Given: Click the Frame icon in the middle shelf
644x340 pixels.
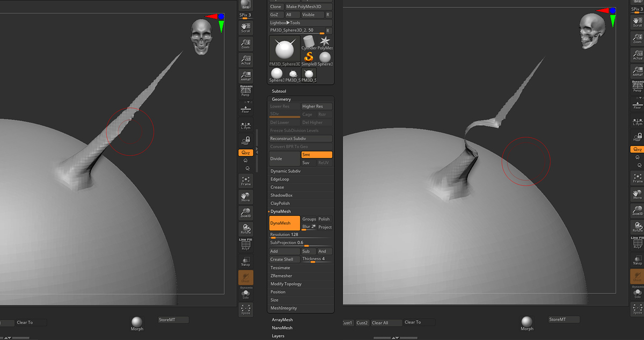Looking at the screenshot, I should [x=245, y=180].
